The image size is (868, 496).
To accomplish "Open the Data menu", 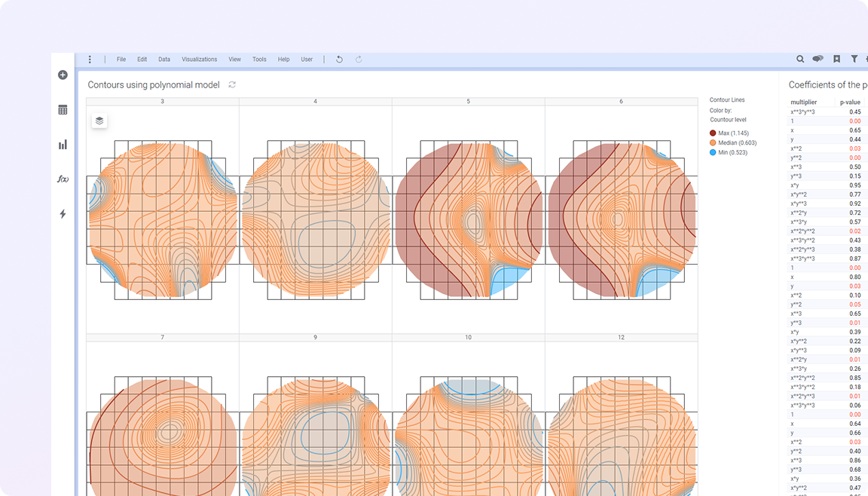I will [164, 60].
